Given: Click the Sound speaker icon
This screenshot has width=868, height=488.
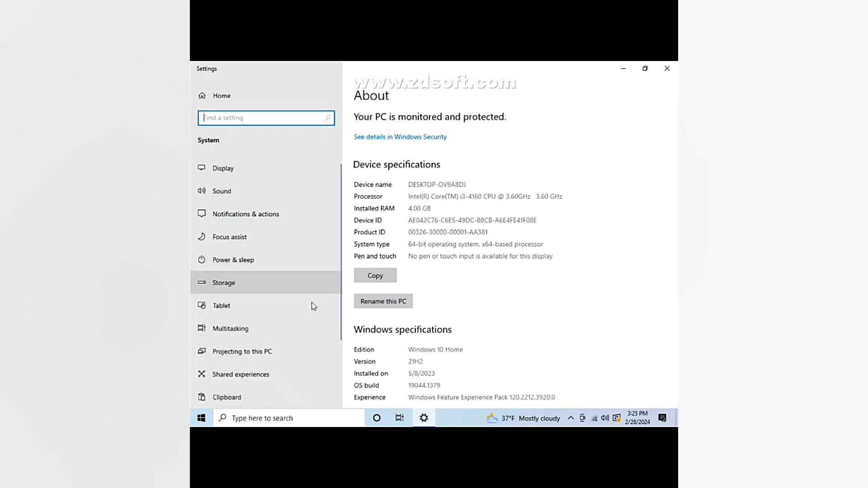Looking at the screenshot, I should 202,191.
